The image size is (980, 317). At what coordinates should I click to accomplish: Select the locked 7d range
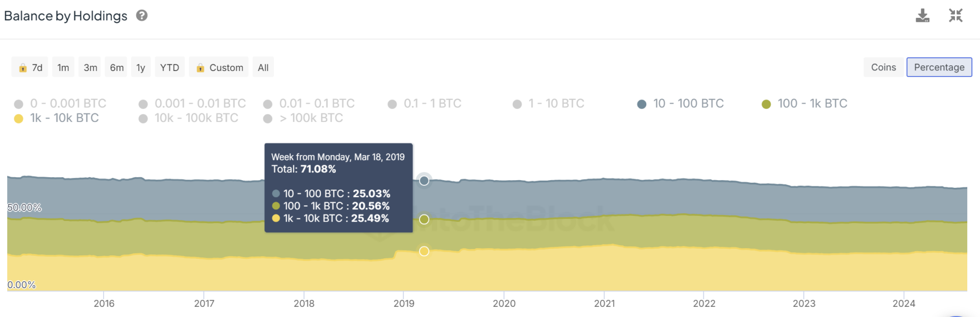pos(30,67)
